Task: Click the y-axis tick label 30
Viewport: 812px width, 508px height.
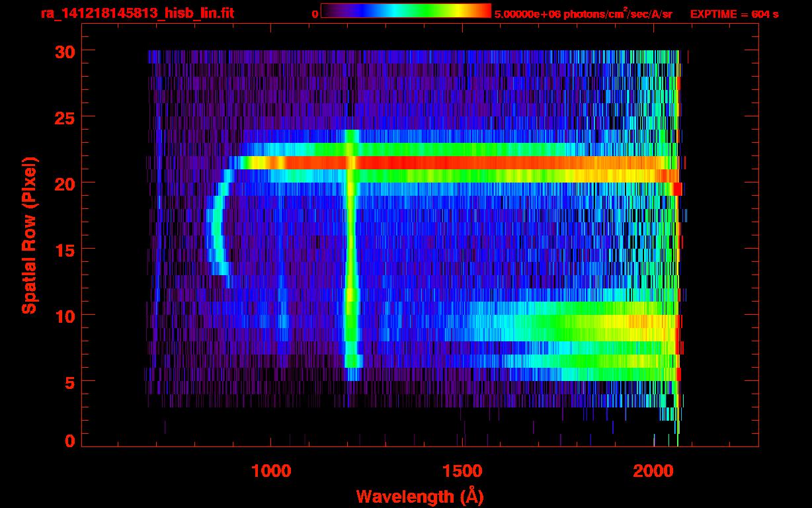Action: 65,51
